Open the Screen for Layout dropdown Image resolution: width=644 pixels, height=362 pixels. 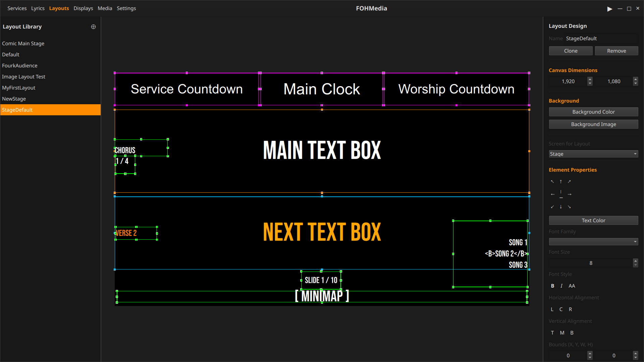(x=593, y=154)
